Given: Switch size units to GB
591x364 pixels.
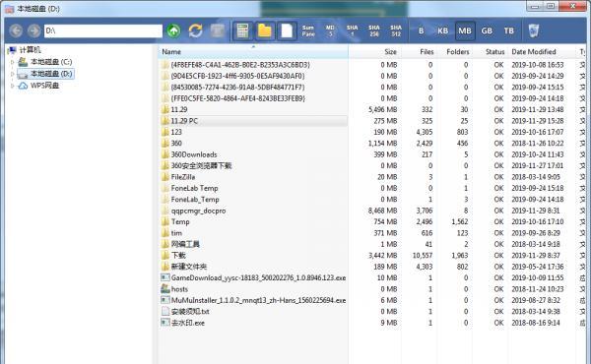Looking at the screenshot, I should click(487, 30).
